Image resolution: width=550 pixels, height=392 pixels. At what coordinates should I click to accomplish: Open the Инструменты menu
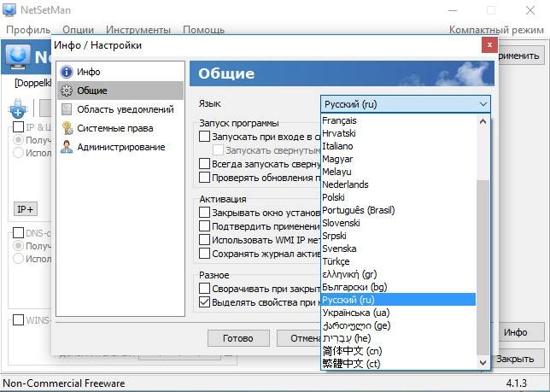[138, 30]
